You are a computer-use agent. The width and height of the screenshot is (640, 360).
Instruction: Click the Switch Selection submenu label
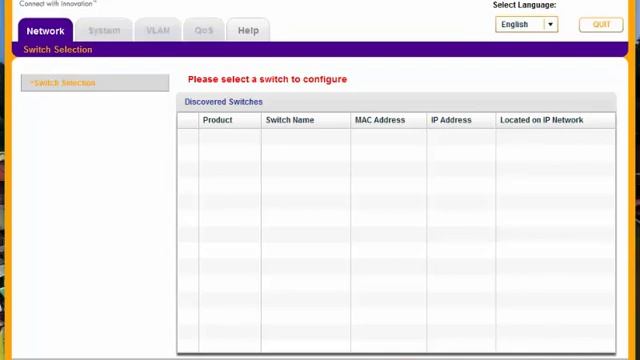click(58, 49)
